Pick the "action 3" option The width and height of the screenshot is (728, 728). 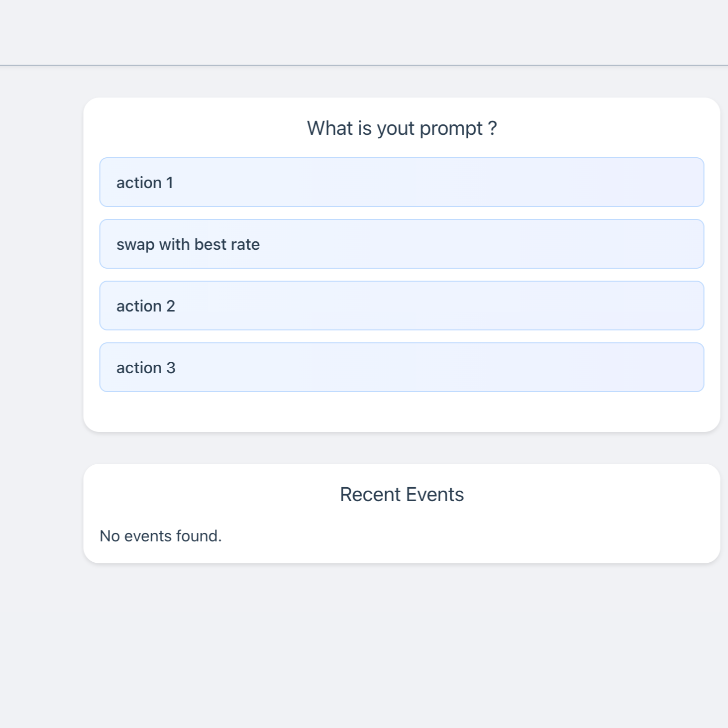(402, 367)
